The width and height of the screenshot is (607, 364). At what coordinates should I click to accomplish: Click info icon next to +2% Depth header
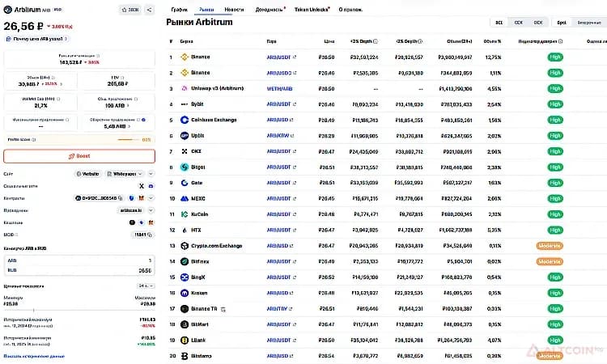tap(376, 41)
